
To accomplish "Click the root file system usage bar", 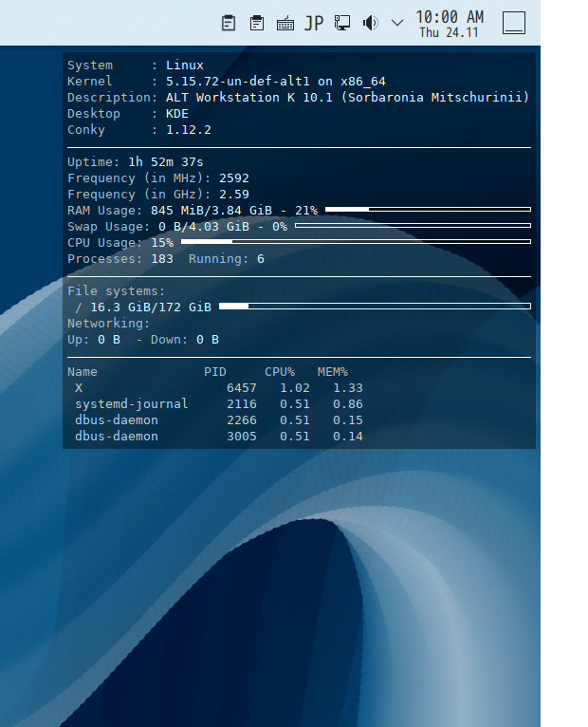I will [x=375, y=306].
